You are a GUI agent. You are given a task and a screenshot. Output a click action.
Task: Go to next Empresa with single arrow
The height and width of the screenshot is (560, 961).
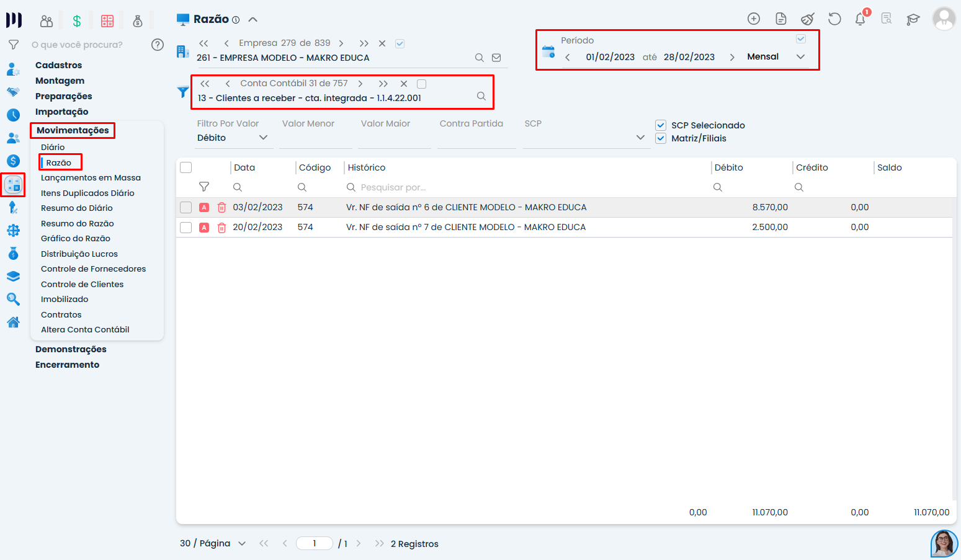341,43
